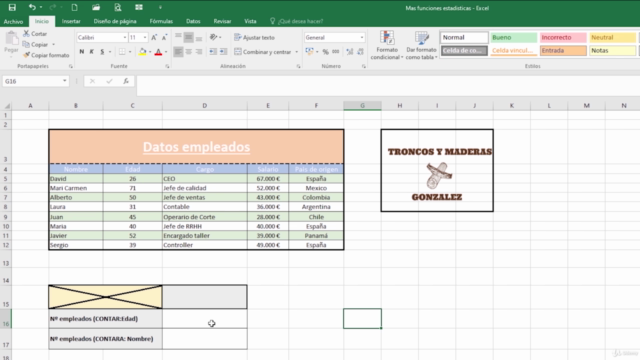
Task: Toggle underline S formatting
Action: [x=102, y=52]
